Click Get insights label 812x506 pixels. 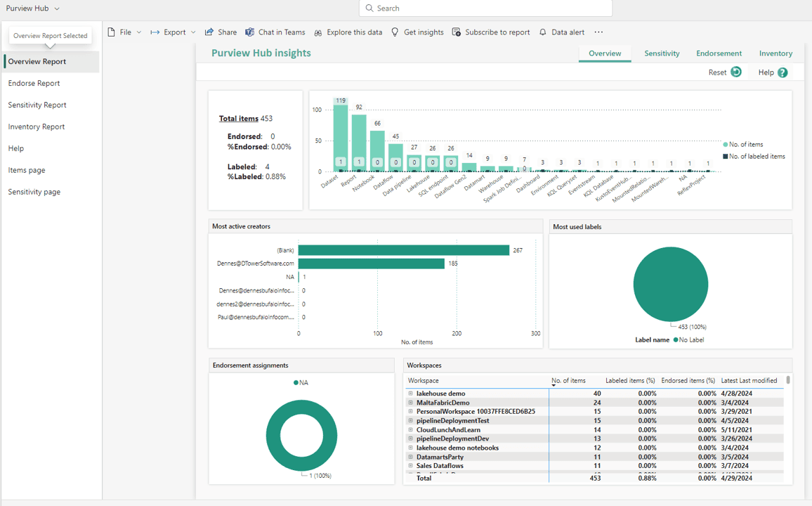tap(424, 32)
